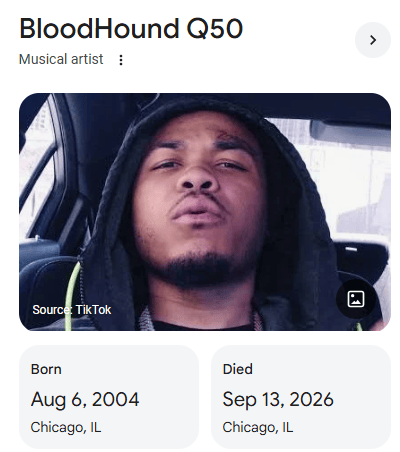Image resolution: width=400 pixels, height=452 pixels.
Task: Click the Aug 6, 2004 date
Action: click(85, 399)
